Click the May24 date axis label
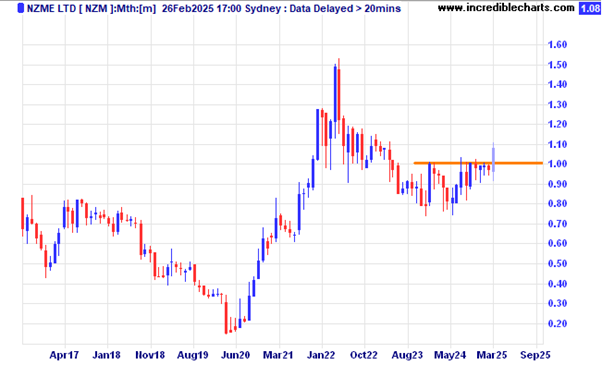This screenshot has width=602, height=365. coord(450,355)
